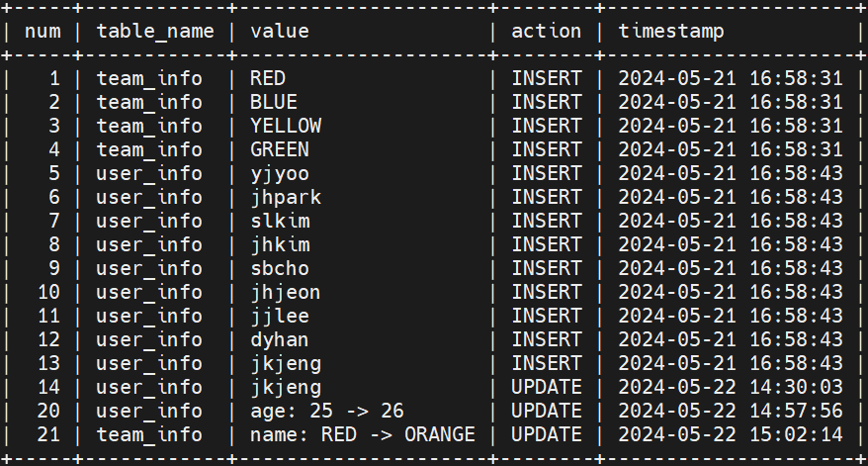
Task: Click row number 12
Action: coord(48,340)
